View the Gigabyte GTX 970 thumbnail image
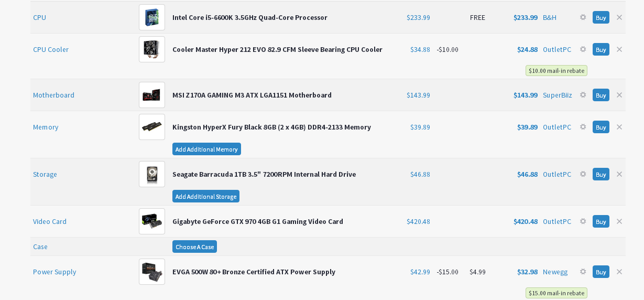Image resolution: width=644 pixels, height=300 pixels. click(152, 221)
